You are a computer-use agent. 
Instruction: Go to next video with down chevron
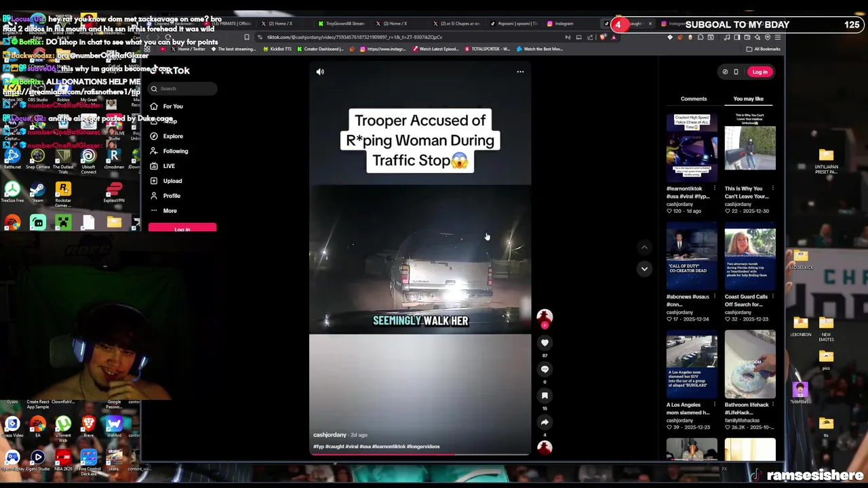click(x=644, y=269)
